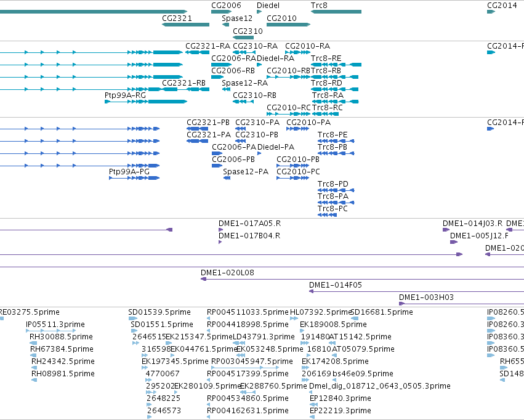Click the Trc8-PA protein label
This screenshot has width=524, height=420.
click(333, 196)
